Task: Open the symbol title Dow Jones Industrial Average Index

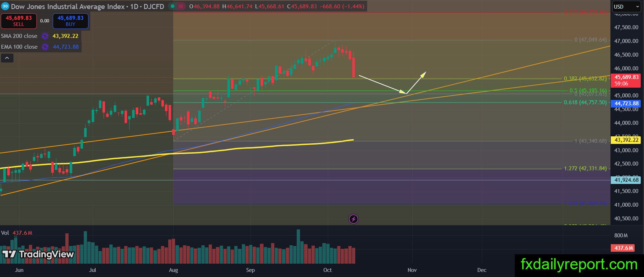Action: coord(68,6)
